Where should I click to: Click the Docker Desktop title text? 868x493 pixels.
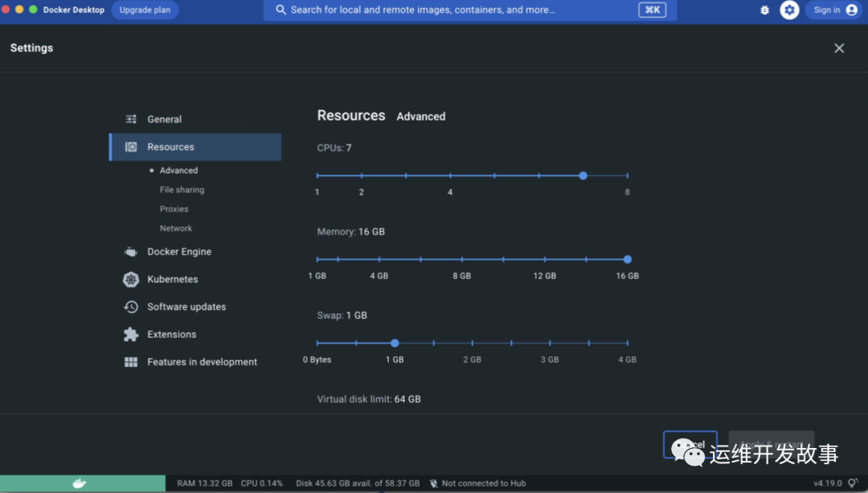[74, 10]
